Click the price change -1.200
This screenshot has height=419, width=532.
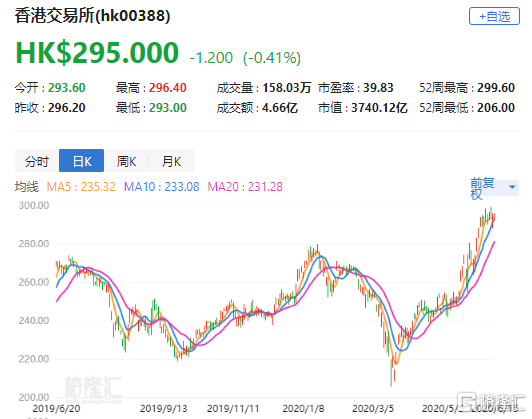211,58
